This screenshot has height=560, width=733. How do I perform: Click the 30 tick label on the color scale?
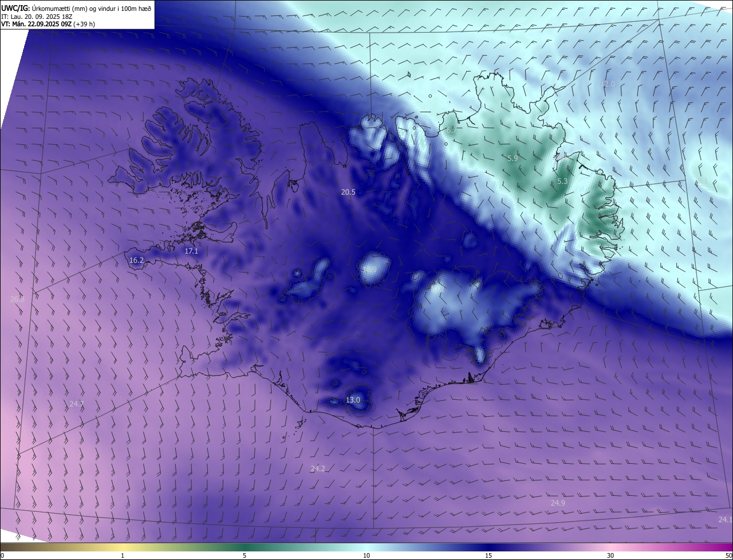610,555
